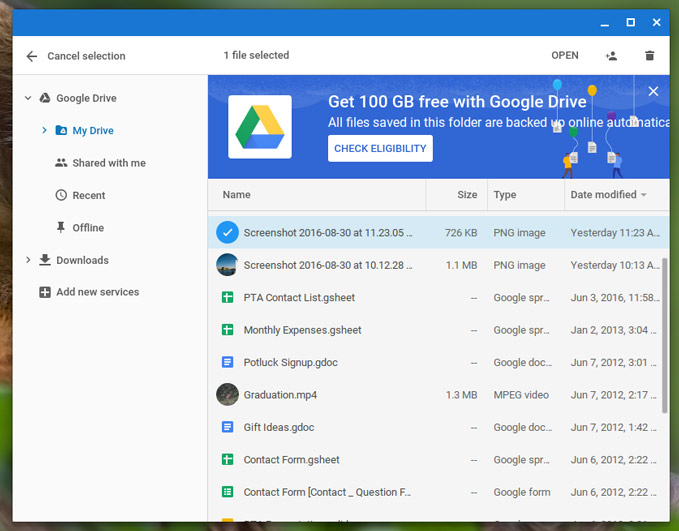Click the Recent clock icon
The width and height of the screenshot is (679, 531).
point(61,195)
